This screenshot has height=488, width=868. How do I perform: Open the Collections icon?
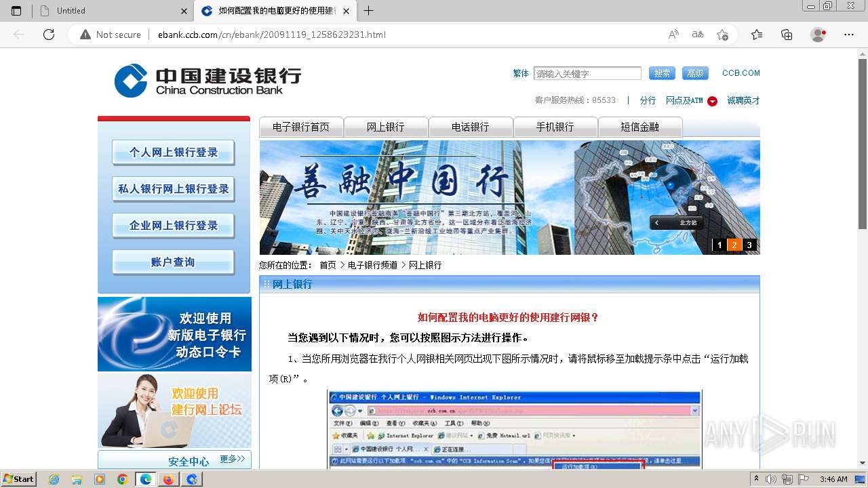[x=787, y=35]
